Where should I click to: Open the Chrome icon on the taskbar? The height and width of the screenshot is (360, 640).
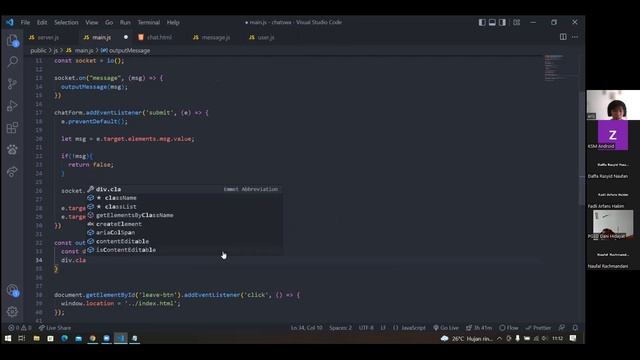pos(92,338)
